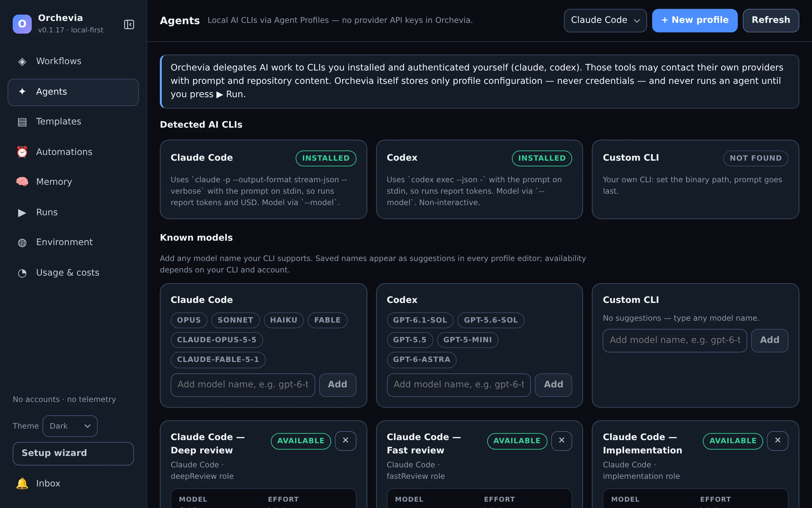Click the Automations alarm clock icon

pos(22,152)
